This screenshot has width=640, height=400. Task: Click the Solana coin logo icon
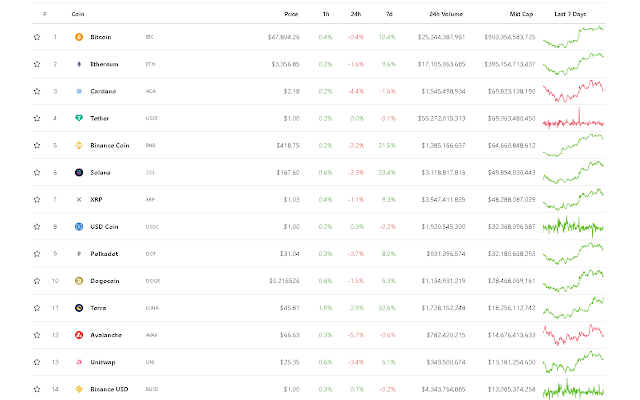click(79, 172)
